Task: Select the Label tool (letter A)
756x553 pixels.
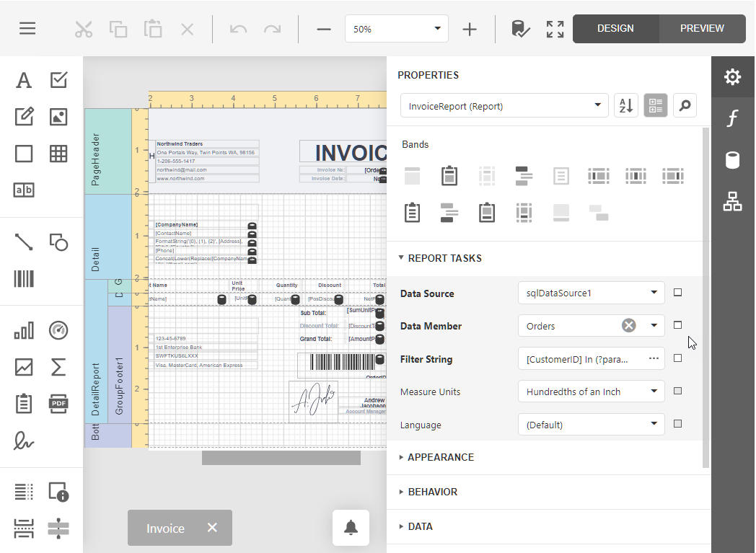Action: coord(24,80)
